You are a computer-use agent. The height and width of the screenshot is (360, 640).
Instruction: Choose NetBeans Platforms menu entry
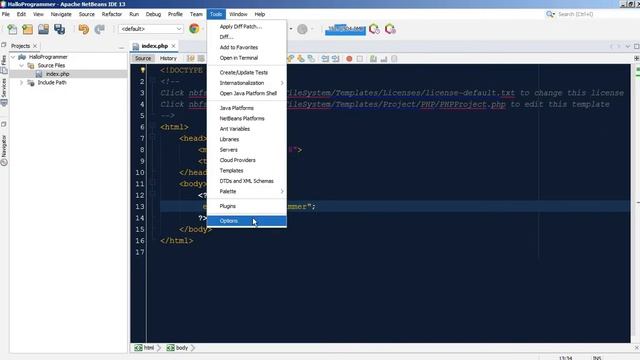pos(247,118)
